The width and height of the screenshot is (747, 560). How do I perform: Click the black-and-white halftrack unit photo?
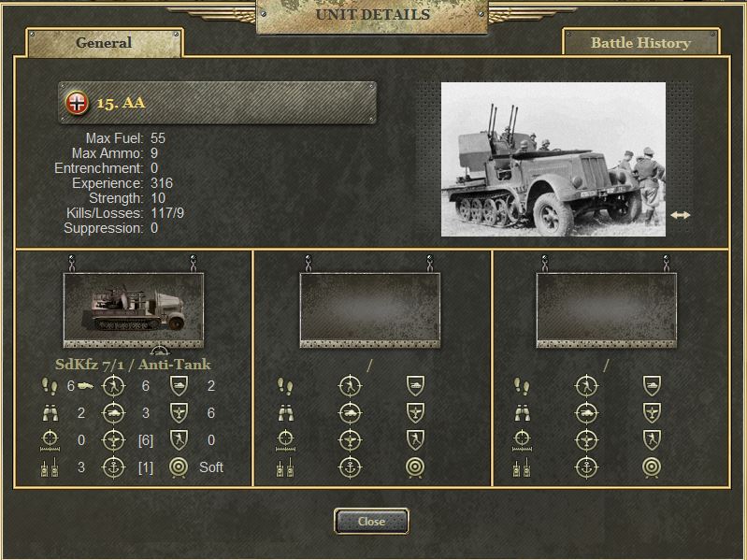coord(553,159)
